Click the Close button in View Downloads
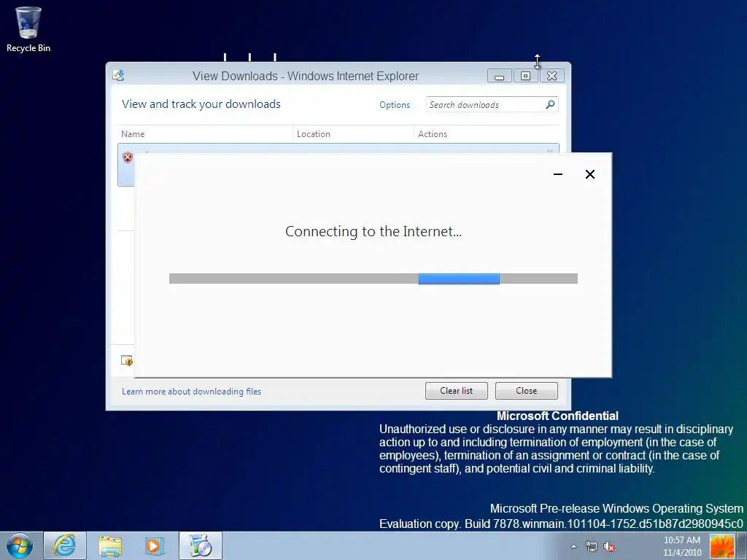The width and height of the screenshot is (747, 560). (x=527, y=391)
